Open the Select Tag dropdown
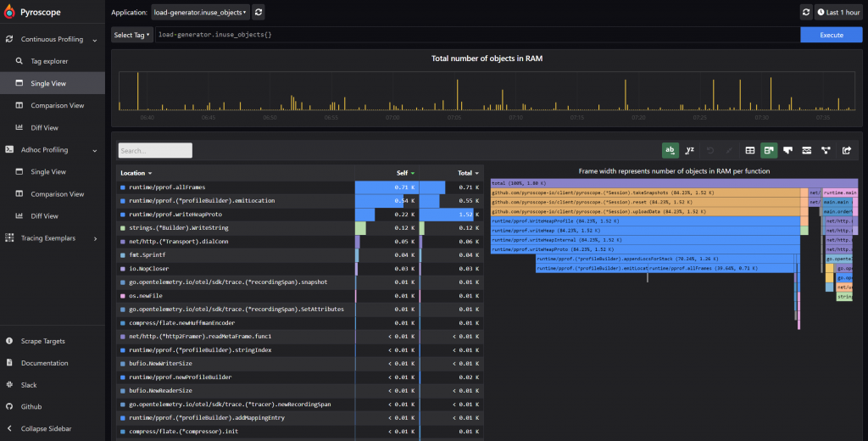This screenshot has height=441, width=868. (x=131, y=35)
